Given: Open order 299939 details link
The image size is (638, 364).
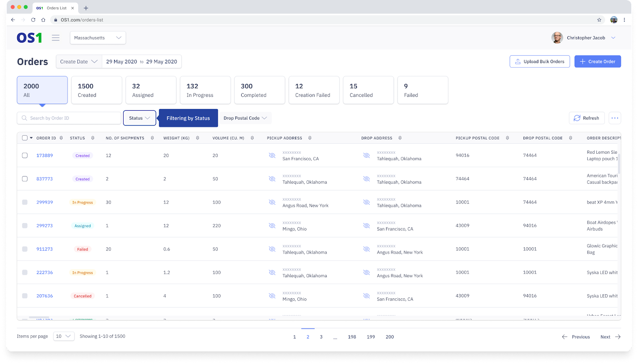Looking at the screenshot, I should coord(45,202).
